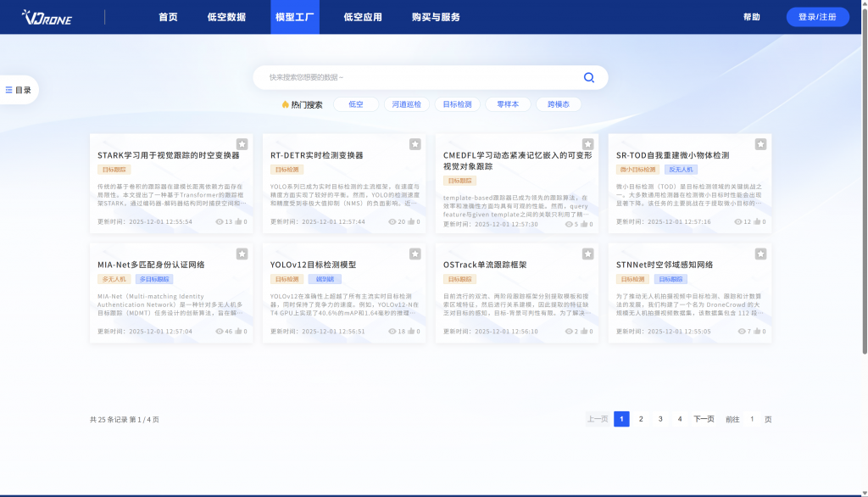
Task: Toggle star favorite on OSTrack card
Action: 587,254
